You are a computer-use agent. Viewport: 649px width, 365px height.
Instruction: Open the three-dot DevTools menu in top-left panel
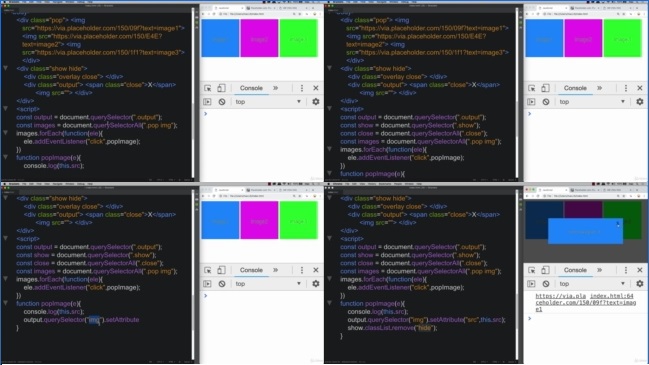click(x=302, y=88)
